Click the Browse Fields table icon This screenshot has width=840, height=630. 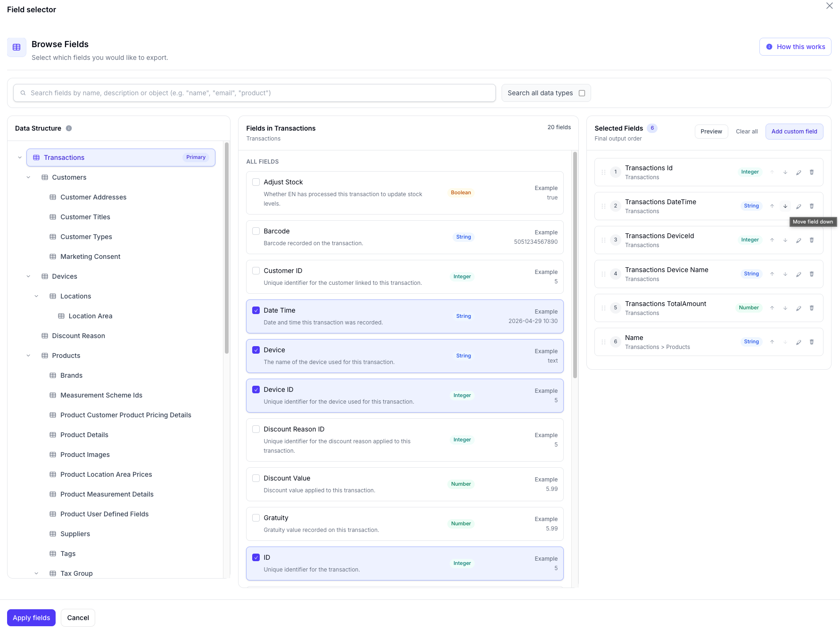tap(16, 47)
